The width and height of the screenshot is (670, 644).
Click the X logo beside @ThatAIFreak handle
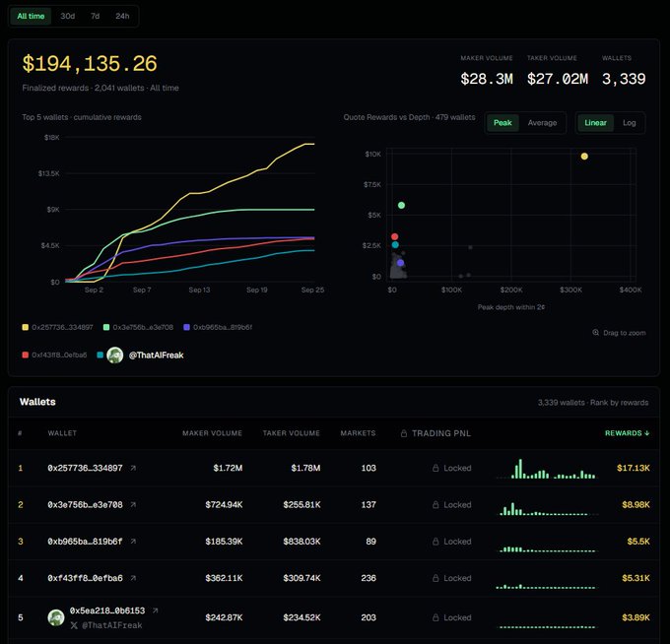click(x=74, y=625)
